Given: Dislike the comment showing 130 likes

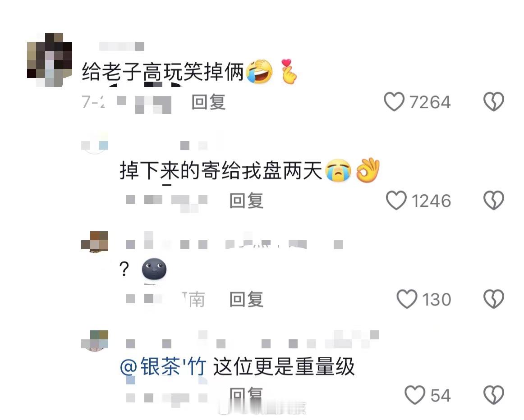Looking at the screenshot, I should tap(494, 299).
